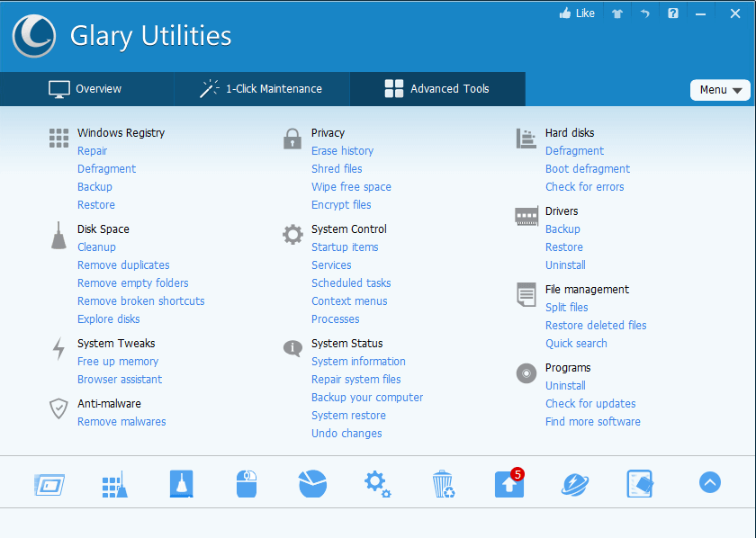Image resolution: width=756 pixels, height=538 pixels.
Task: Click the shirt-shaped skin icon in title bar
Action: click(616, 13)
